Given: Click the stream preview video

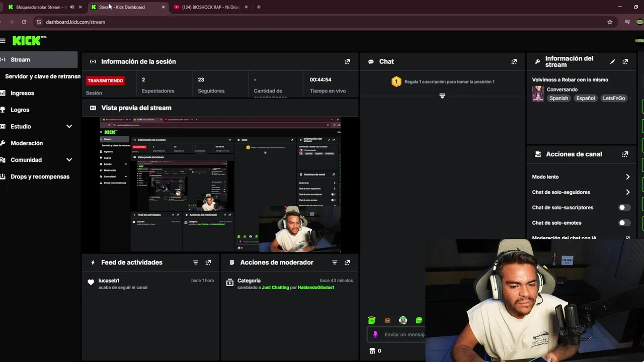Looking at the screenshot, I should [x=220, y=185].
